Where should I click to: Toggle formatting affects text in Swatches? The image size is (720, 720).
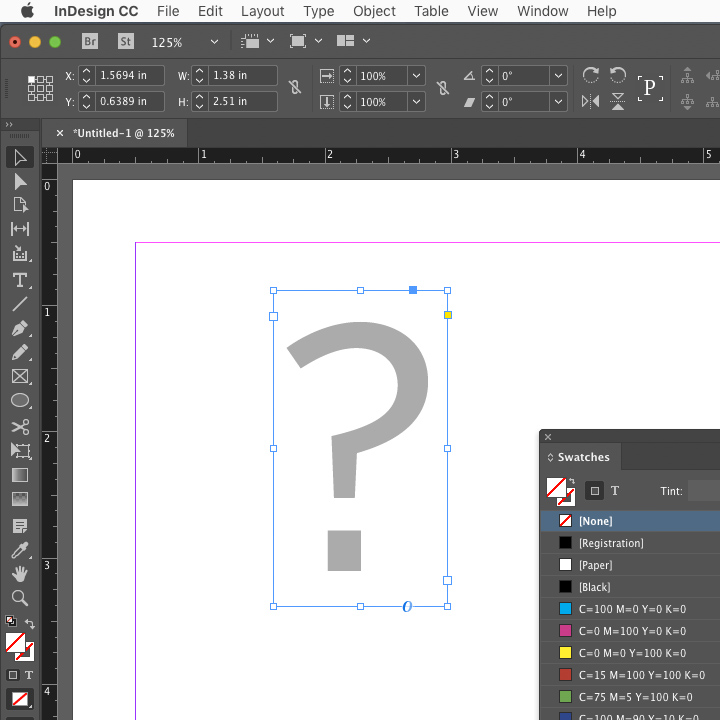615,491
